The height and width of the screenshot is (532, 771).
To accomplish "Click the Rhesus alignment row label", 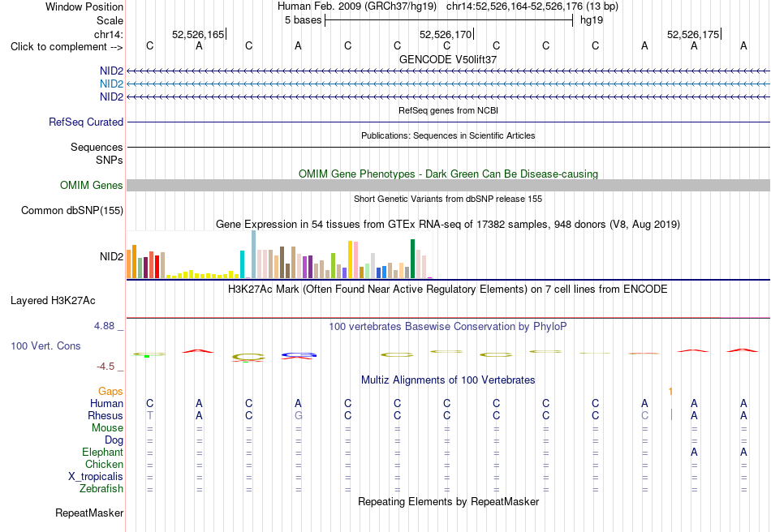I will (106, 415).
